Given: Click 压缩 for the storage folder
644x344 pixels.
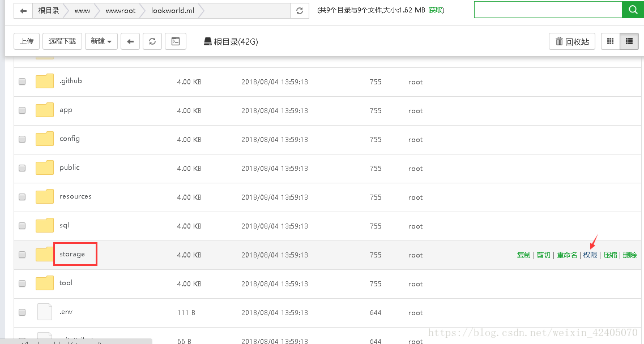Looking at the screenshot, I should pyautogui.click(x=611, y=255).
